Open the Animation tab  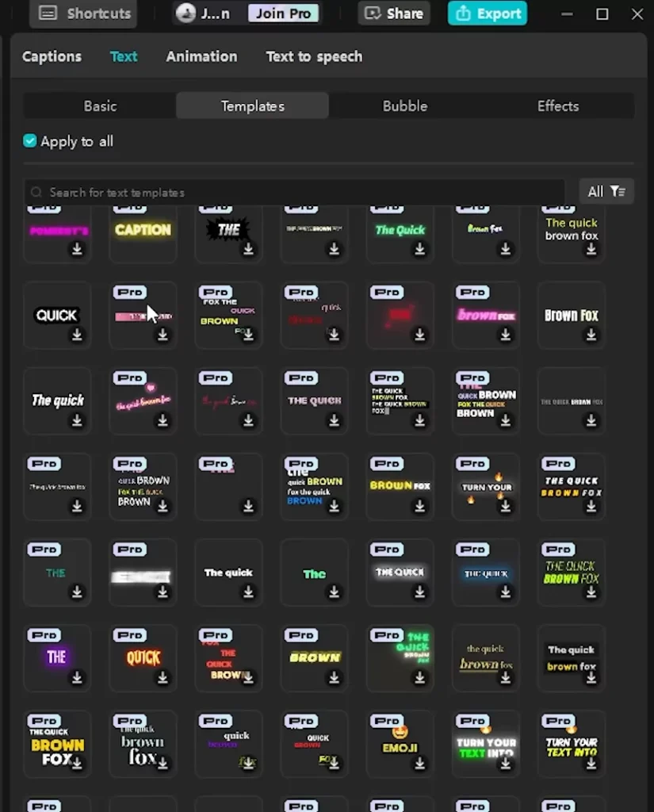(201, 56)
